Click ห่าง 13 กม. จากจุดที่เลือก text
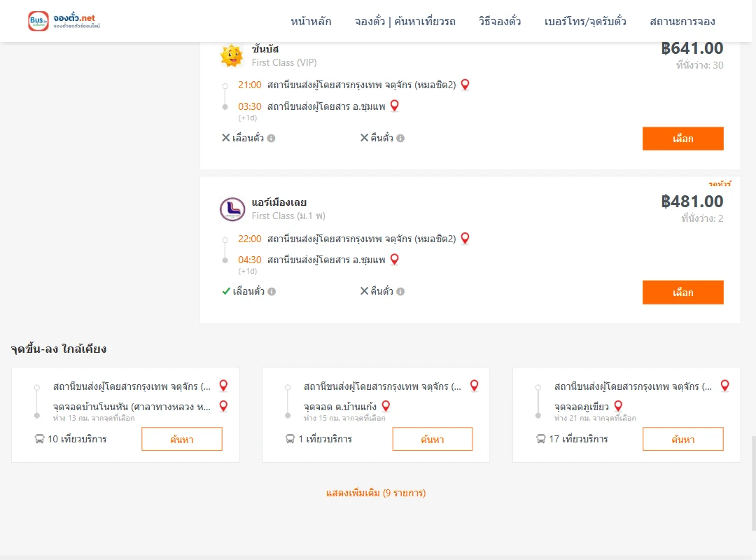This screenshot has height=560, width=756. coord(94,418)
